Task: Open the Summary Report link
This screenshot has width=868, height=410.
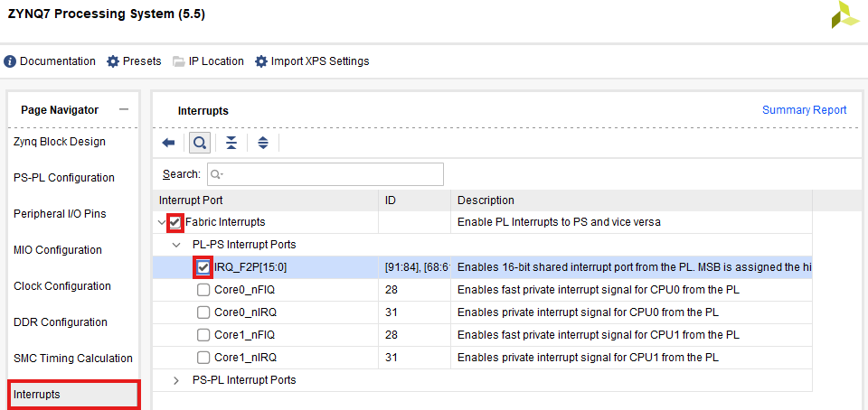Action: 805,110
